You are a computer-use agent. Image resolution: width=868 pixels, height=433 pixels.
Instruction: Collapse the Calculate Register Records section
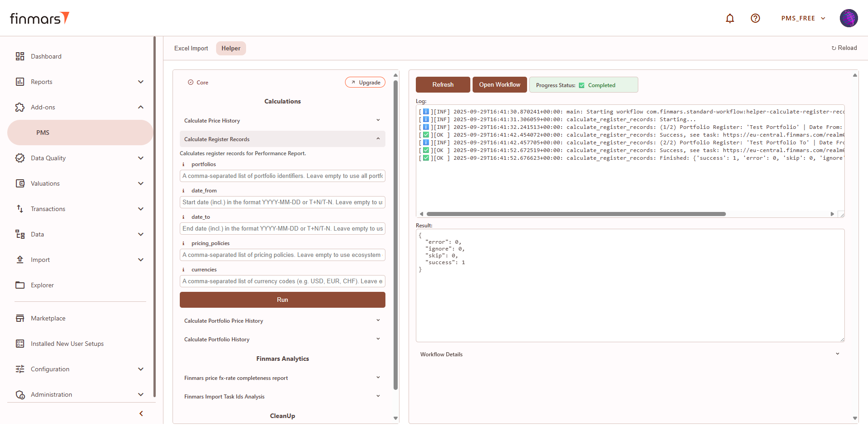tap(378, 139)
